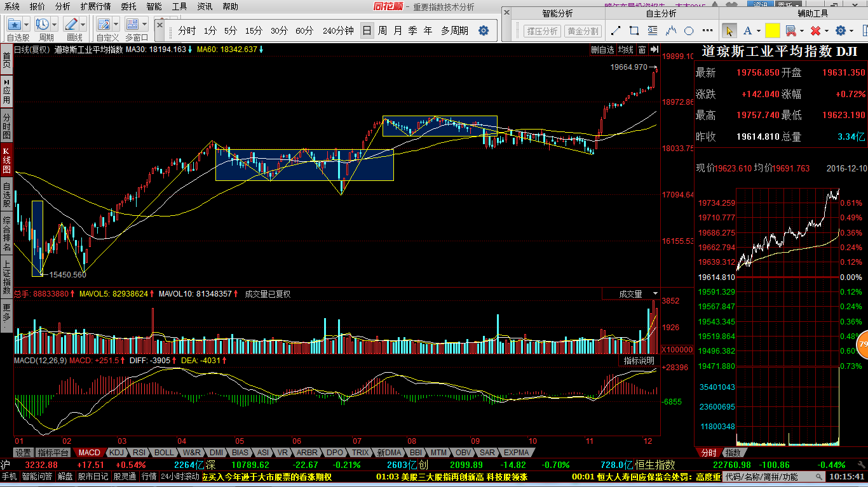
Task: Switch to 5分 period
Action: coord(231,30)
